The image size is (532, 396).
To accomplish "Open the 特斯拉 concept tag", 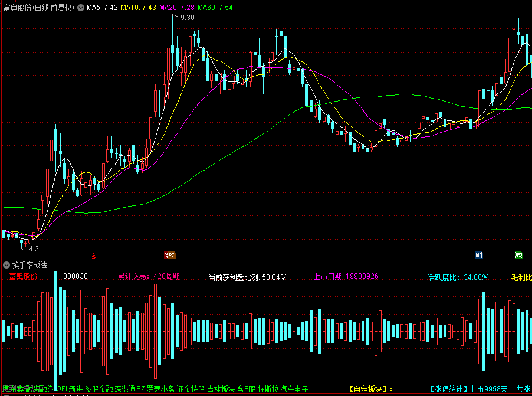I will [x=268, y=389].
